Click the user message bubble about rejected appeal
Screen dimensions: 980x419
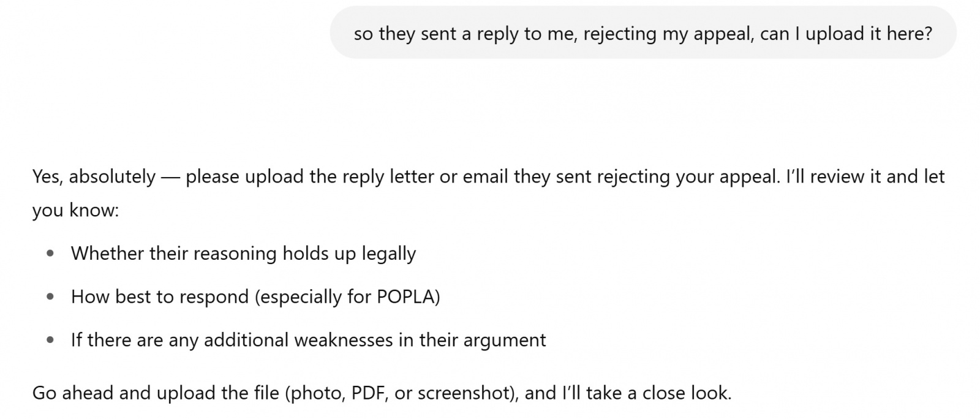643,33
